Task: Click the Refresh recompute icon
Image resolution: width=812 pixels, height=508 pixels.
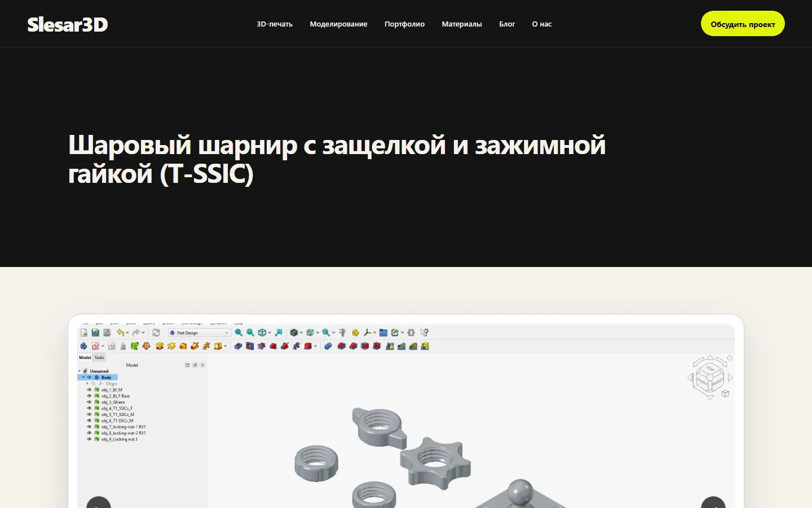Action: click(156, 333)
